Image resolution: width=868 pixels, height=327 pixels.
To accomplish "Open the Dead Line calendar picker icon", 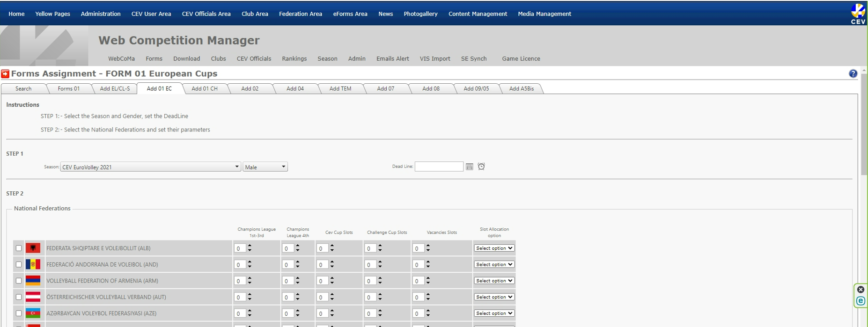I will pos(469,167).
